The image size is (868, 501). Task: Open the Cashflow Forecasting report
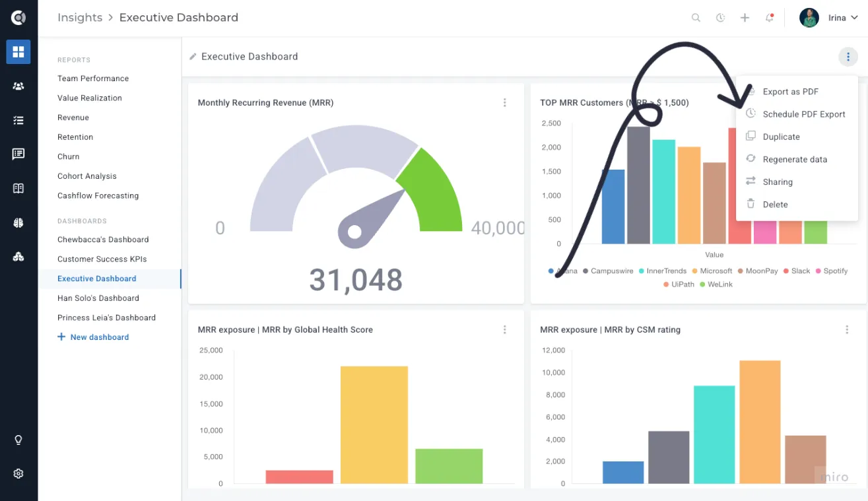click(98, 196)
